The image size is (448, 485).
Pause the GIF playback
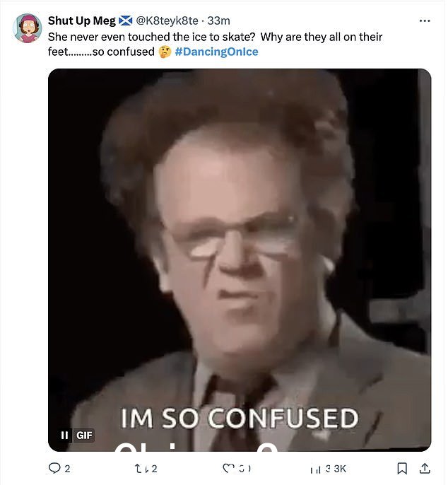pyautogui.click(x=64, y=436)
